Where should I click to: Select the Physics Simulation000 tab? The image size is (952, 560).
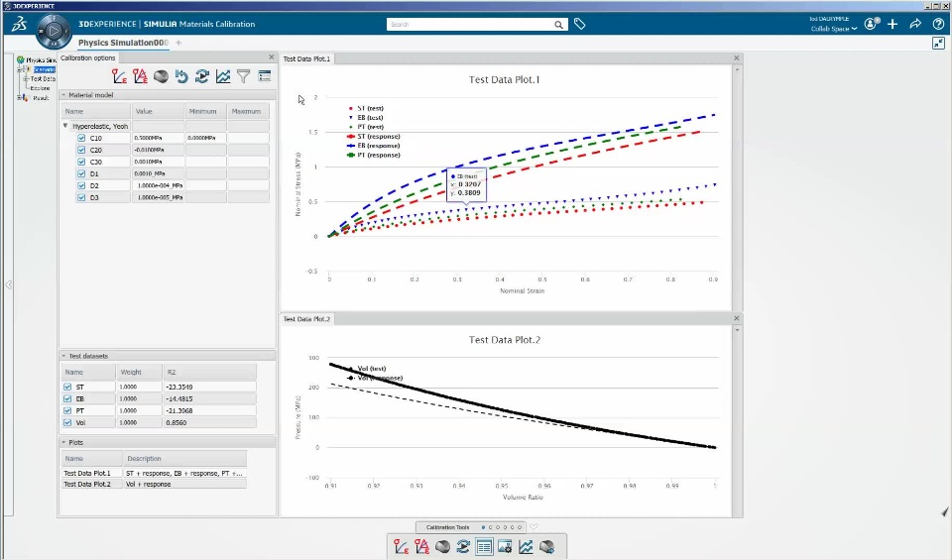click(x=123, y=43)
